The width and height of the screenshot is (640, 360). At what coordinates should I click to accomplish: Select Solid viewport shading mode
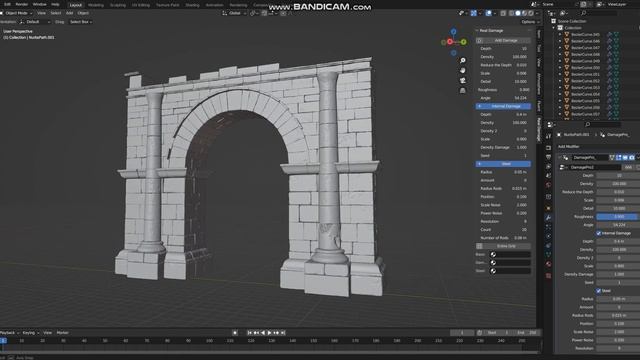(518, 13)
